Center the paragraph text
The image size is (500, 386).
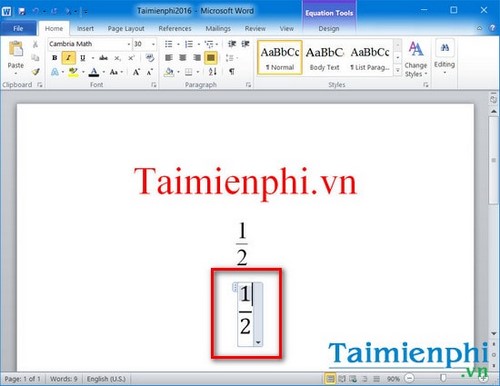click(183, 58)
